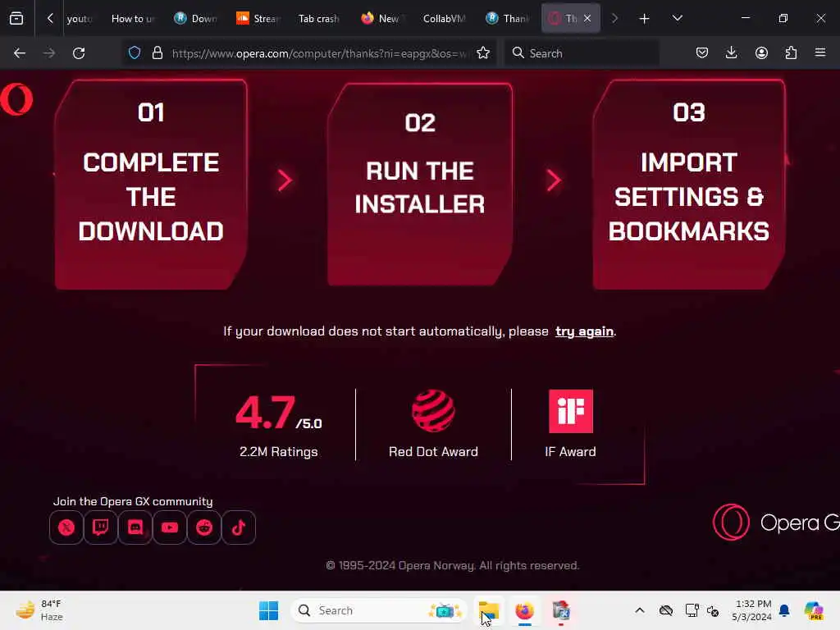
Task: Click the 02 Run the Installer card
Action: pos(420,185)
